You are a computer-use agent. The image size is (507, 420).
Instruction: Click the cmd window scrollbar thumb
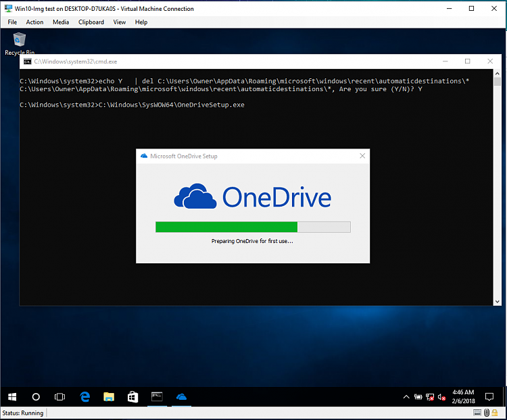coord(498,82)
